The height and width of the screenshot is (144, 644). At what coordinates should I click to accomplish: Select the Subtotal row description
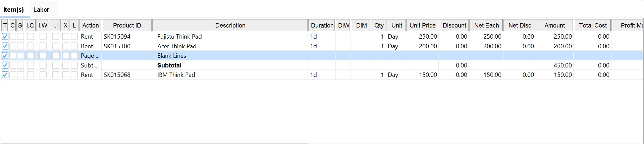169,65
